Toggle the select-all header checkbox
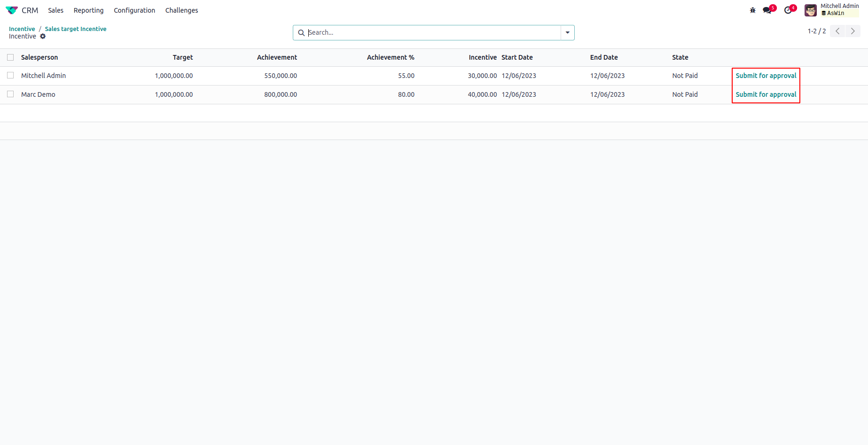The image size is (868, 445). [10, 57]
